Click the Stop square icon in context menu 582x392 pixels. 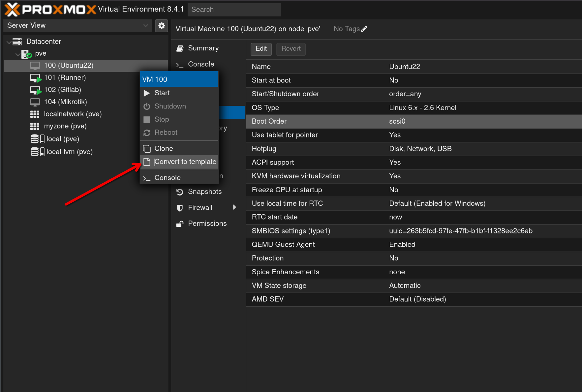click(x=147, y=119)
